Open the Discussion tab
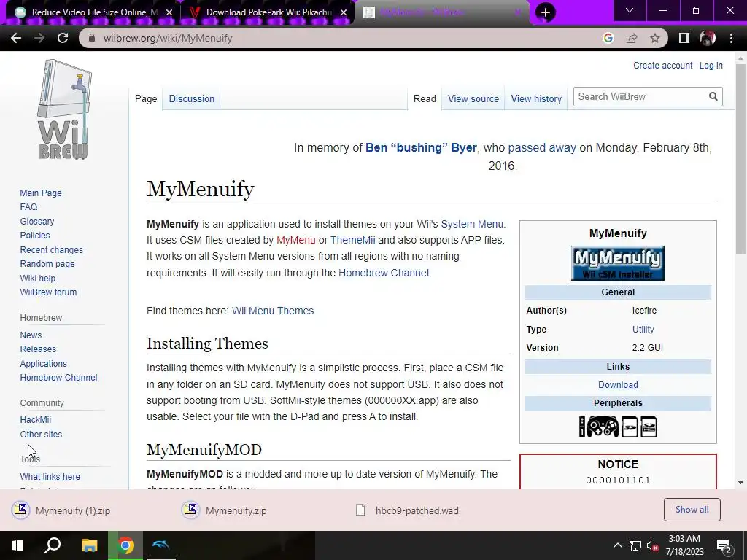This screenshot has width=747, height=560. 192,98
